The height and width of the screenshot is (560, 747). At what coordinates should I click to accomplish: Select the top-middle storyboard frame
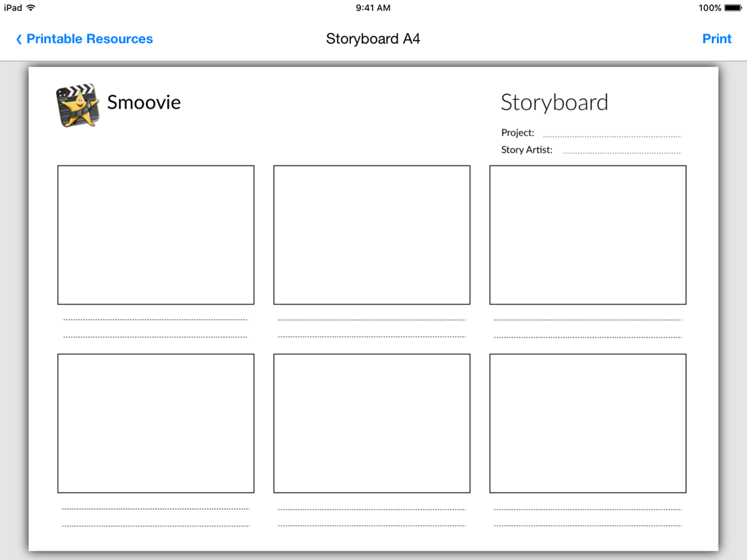point(371,235)
